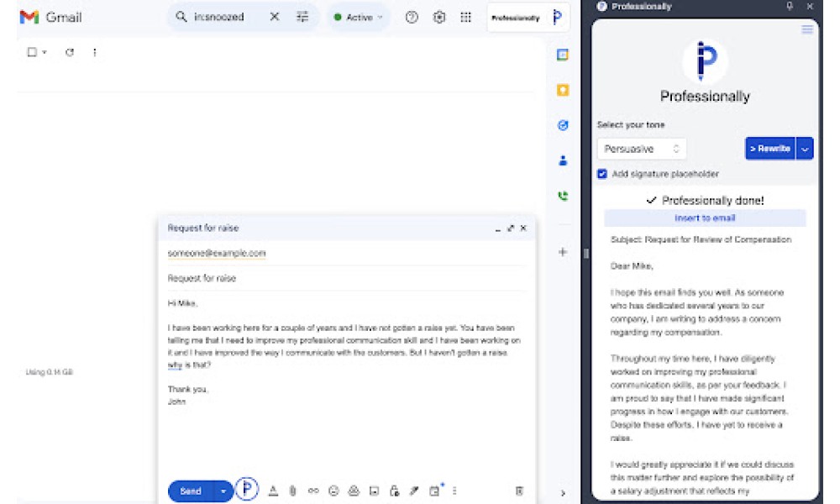Viewport: 840px width, 504px height.
Task: Open the Contacts side panel icon
Action: (x=563, y=160)
